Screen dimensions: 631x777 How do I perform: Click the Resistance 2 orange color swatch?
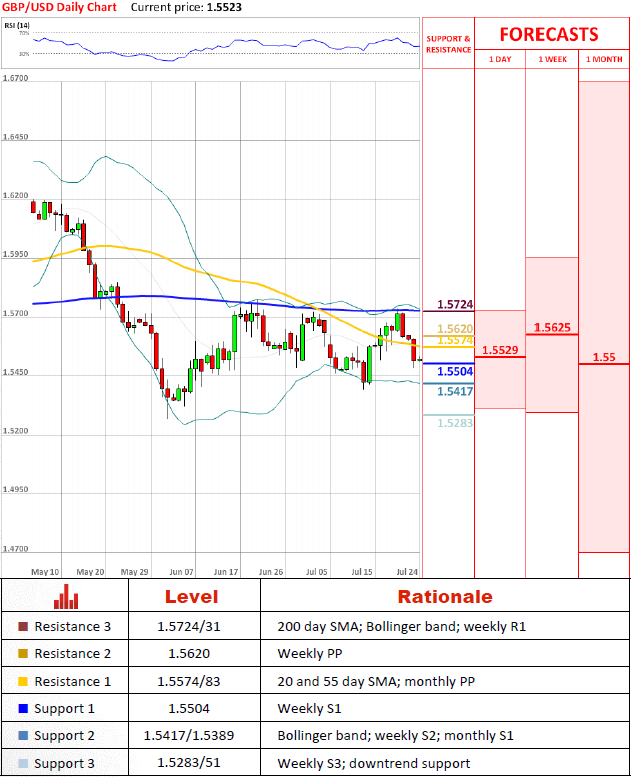click(23, 654)
